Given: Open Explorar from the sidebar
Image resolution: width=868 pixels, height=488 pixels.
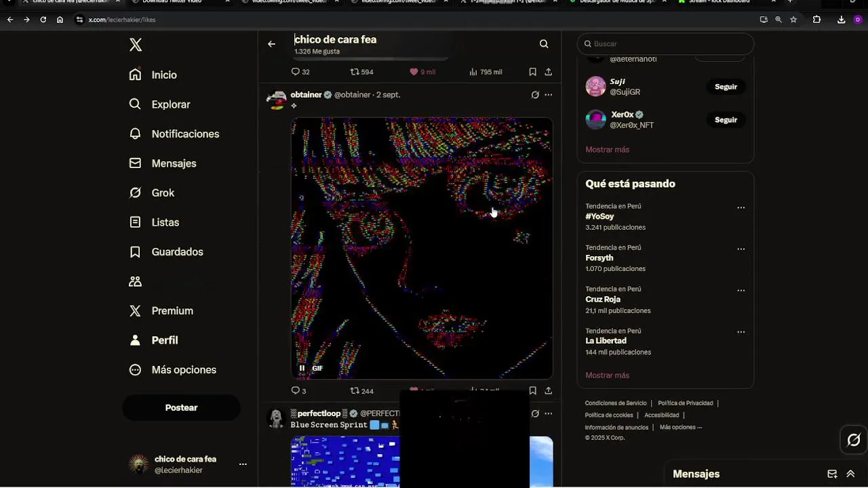Looking at the screenshot, I should [x=160, y=104].
